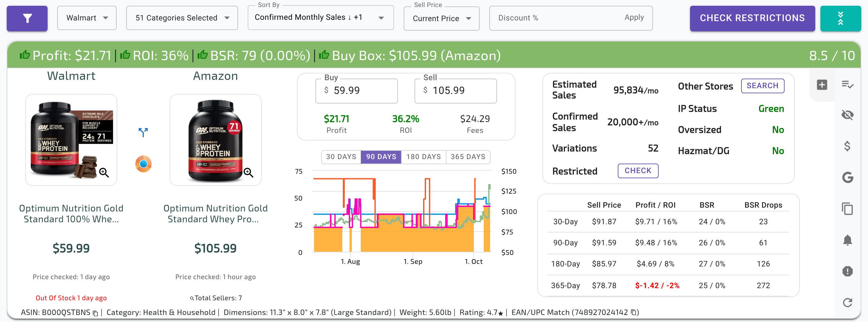
Task: Zoom the Walmart product image magnifier
Action: tap(104, 172)
